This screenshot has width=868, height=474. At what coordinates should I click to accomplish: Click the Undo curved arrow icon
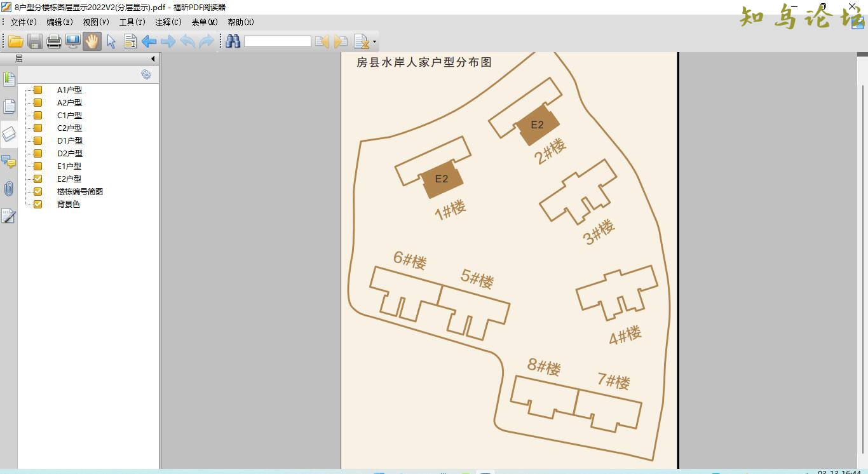(x=187, y=42)
